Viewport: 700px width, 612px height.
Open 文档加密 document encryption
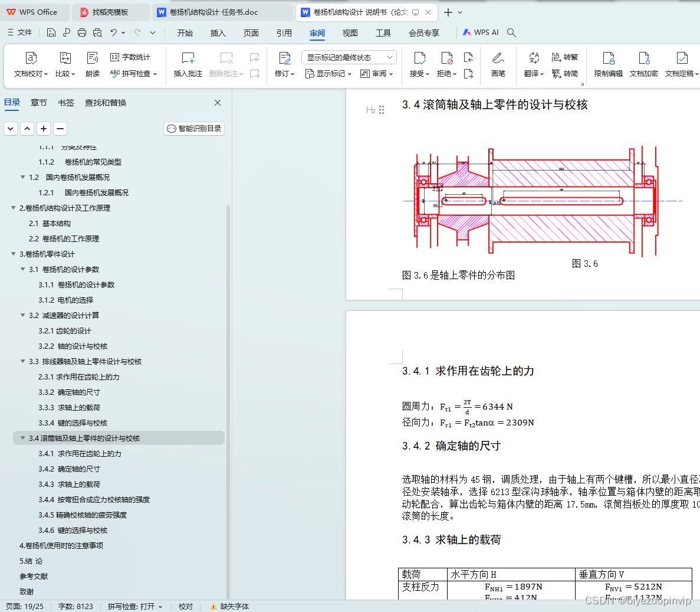tap(644, 64)
